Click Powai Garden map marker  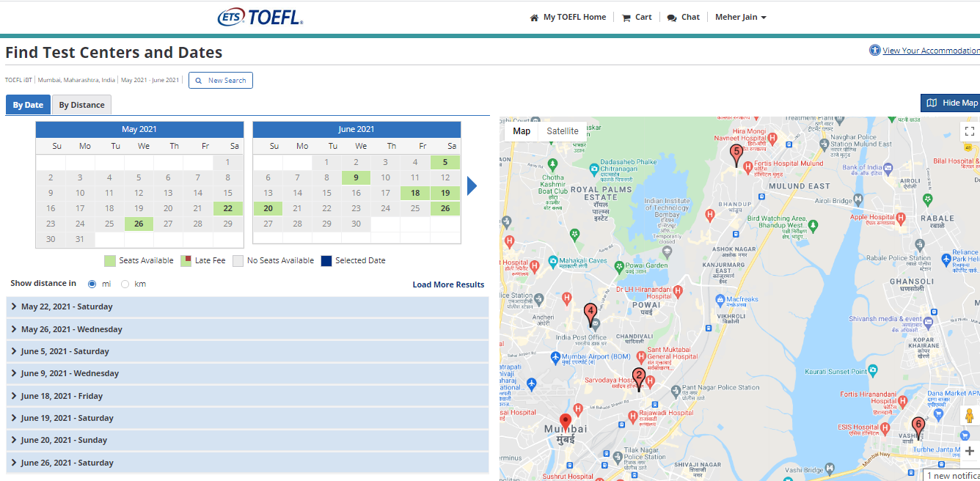tap(621, 266)
